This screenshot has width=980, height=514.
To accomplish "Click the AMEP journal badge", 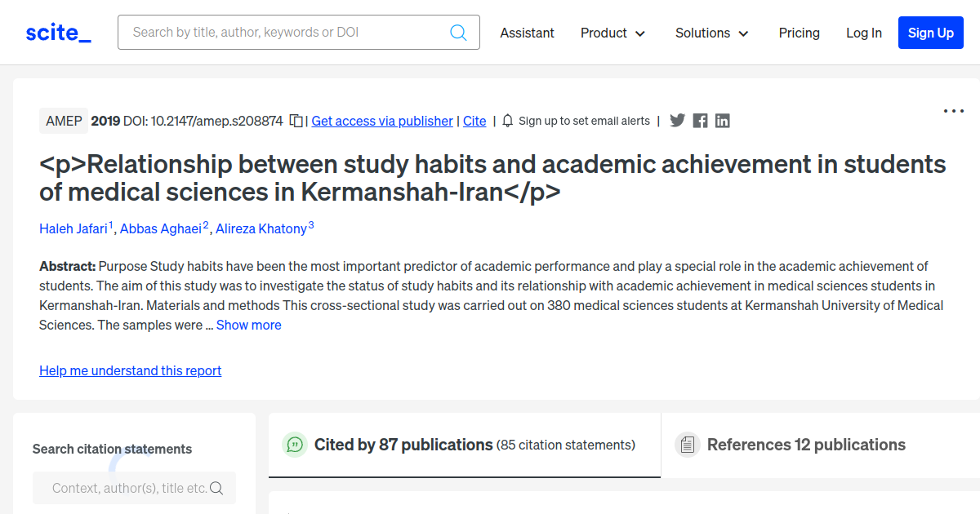I will [64, 121].
